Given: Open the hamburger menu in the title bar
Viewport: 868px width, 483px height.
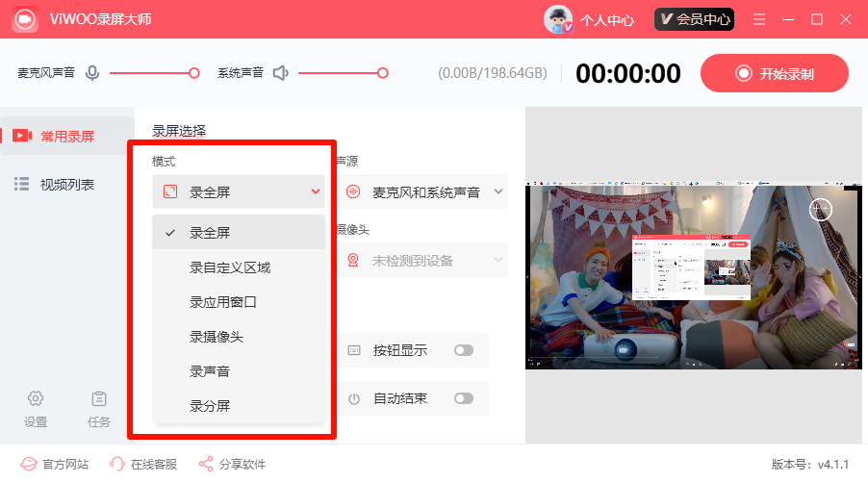Looking at the screenshot, I should [759, 19].
